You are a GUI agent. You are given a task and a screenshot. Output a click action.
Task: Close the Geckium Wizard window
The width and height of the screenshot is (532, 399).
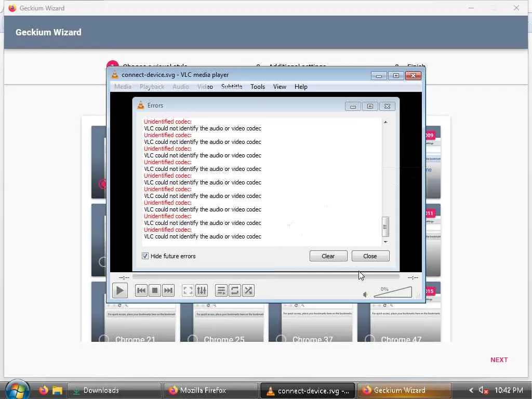[516, 8]
